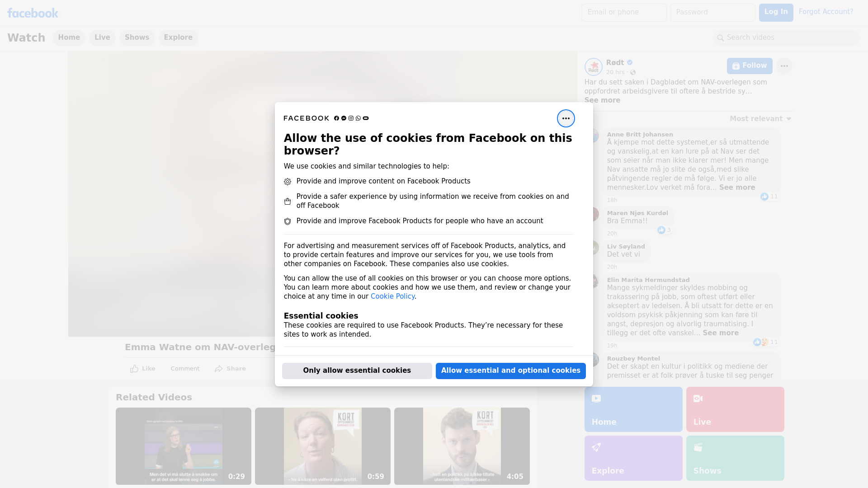
Task: Open the Shows tile with clapperboard icon
Action: 735,458
